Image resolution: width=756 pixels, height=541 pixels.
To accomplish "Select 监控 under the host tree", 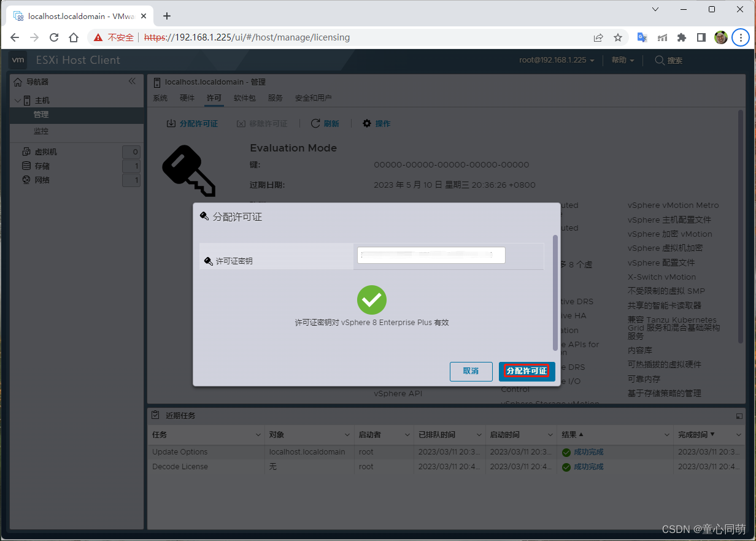I will (x=40, y=131).
